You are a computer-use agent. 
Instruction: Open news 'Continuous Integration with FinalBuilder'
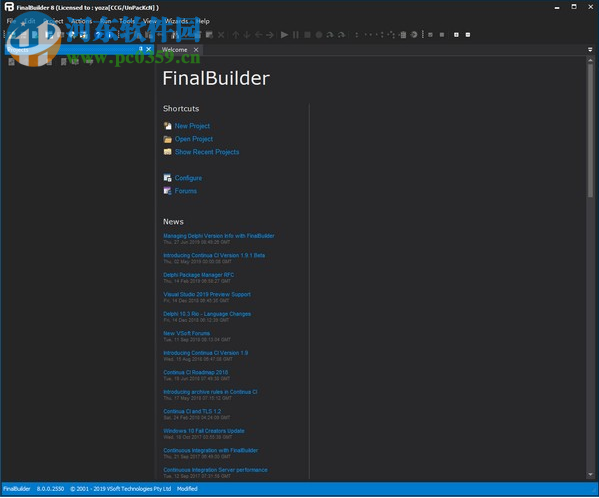click(210, 450)
